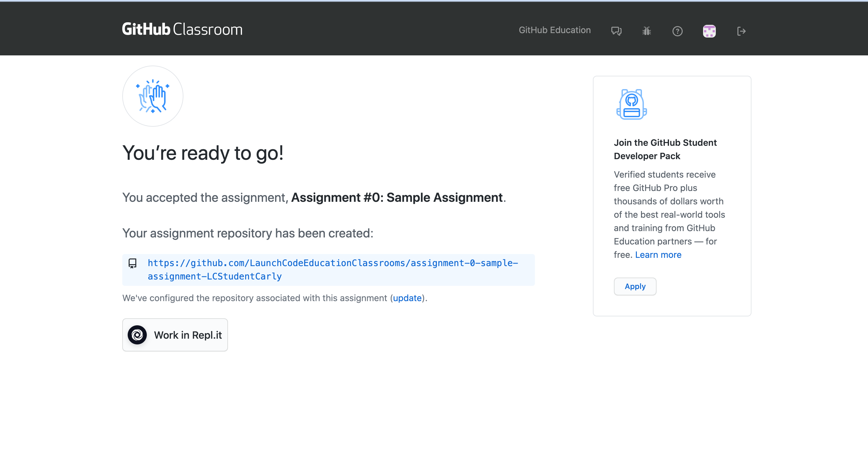Click the sign out arrow icon

pos(741,31)
